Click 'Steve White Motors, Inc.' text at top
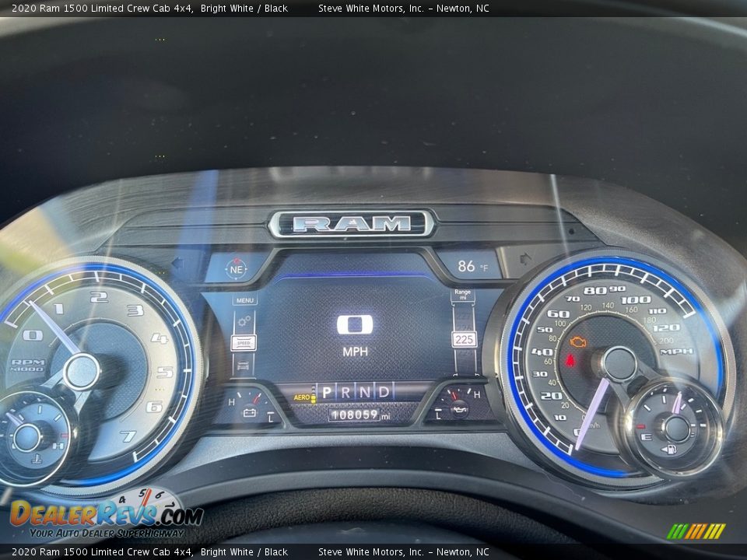This screenshot has width=747, height=560. [x=370, y=8]
